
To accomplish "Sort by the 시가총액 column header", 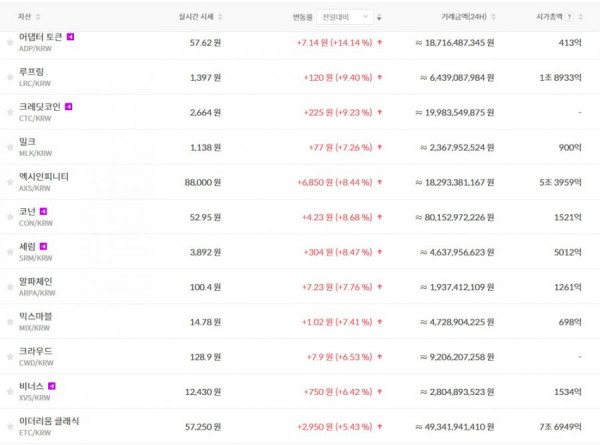I will 549,16.
